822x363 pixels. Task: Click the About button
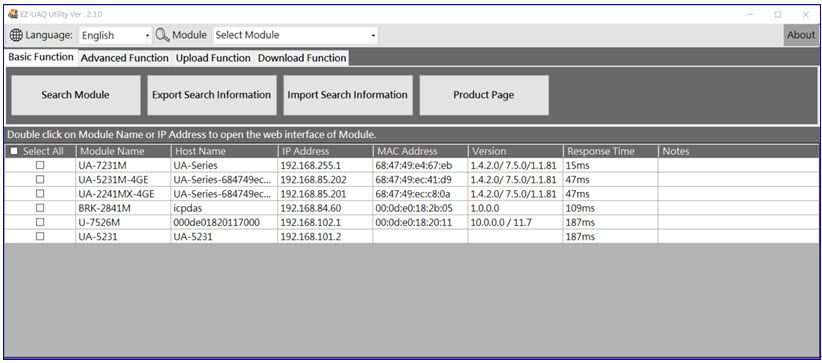801,35
